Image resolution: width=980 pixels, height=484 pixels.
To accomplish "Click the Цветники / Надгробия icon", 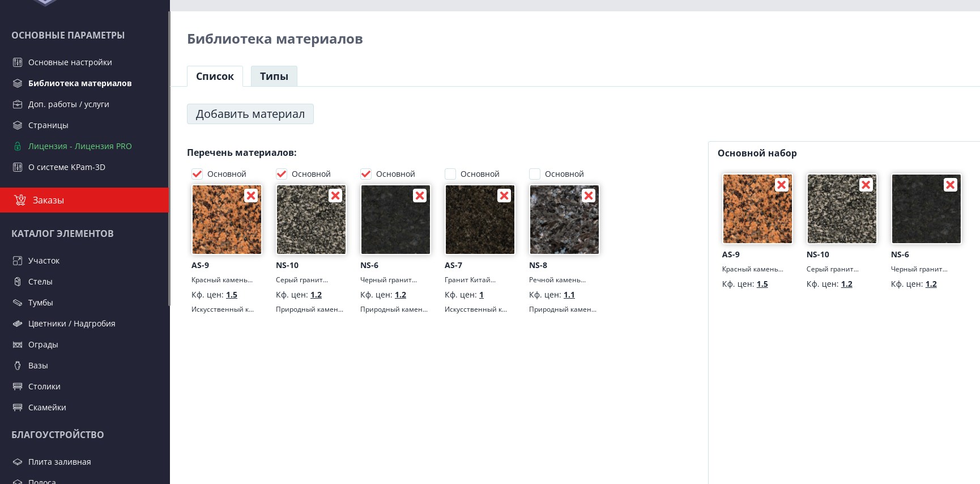I will pyautogui.click(x=18, y=324).
